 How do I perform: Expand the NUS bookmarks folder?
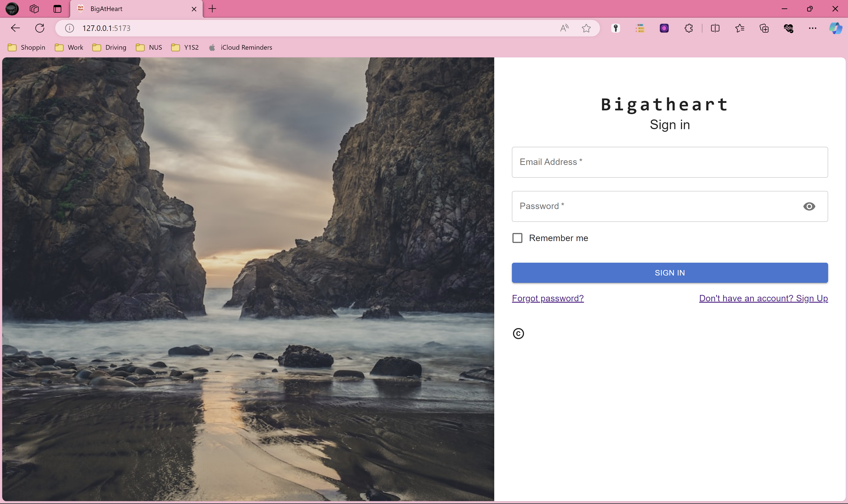point(149,47)
